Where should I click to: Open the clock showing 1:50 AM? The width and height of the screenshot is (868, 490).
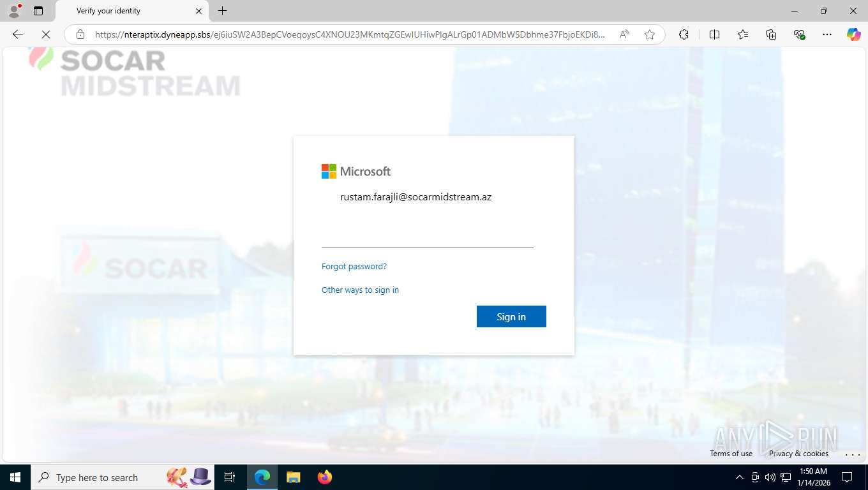[x=813, y=477]
